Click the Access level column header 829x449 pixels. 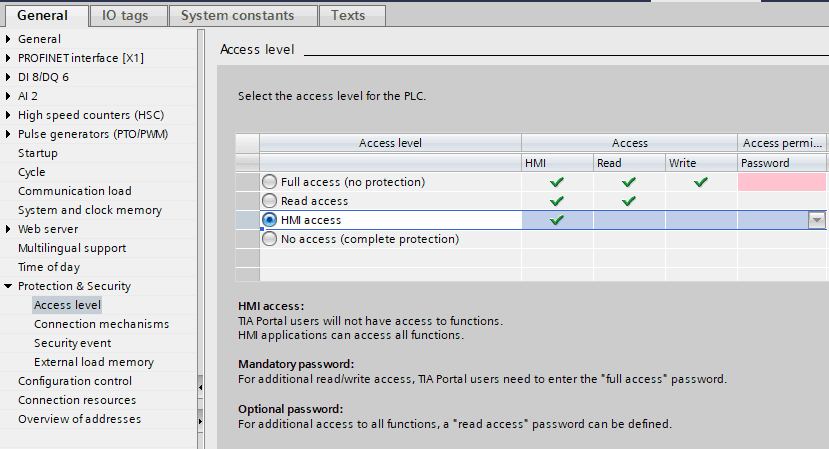[390, 143]
